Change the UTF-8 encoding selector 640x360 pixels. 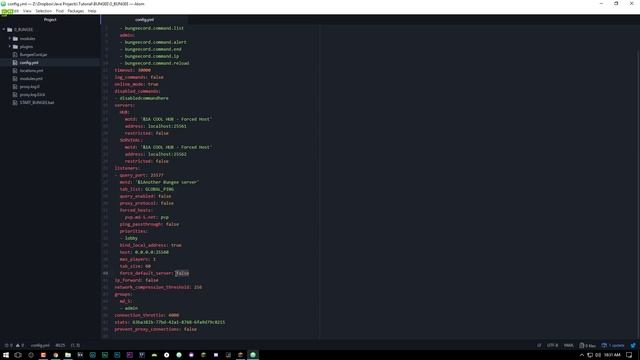tap(552, 345)
